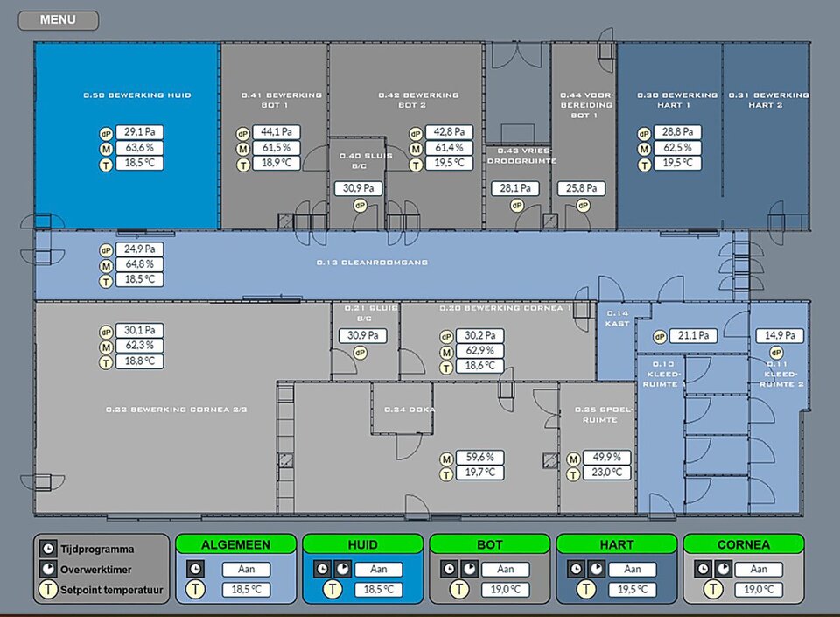The width and height of the screenshot is (840, 617).
Task: Select the ALGEMEEN green header tab
Action: [235, 544]
